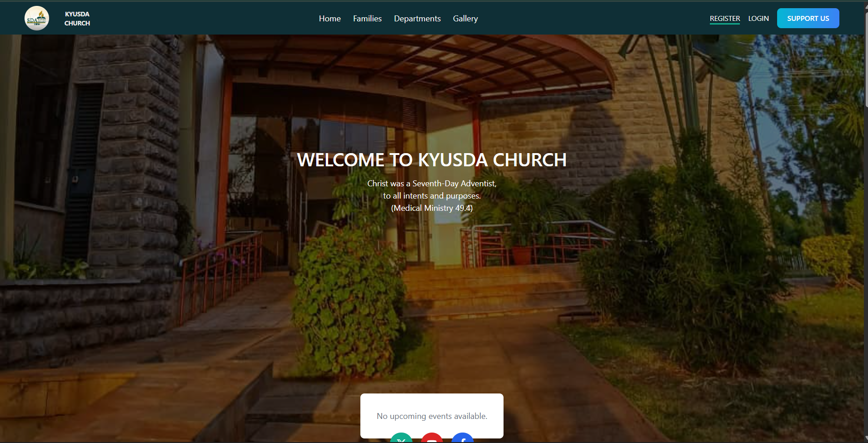Screen dimensions: 868x443
Task: Click the No upcoming events card
Action: pos(432,416)
